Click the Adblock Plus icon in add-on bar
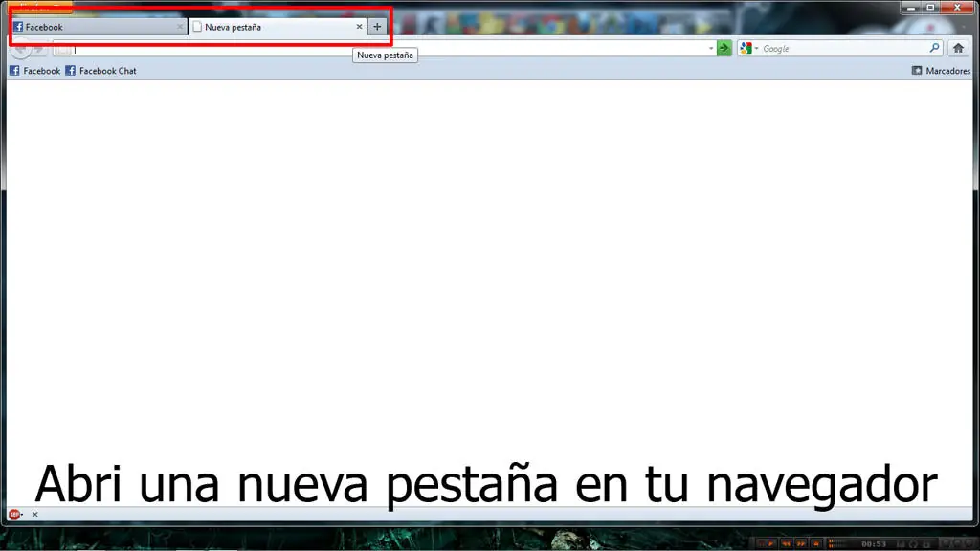This screenshot has height=551, width=980. (14, 514)
